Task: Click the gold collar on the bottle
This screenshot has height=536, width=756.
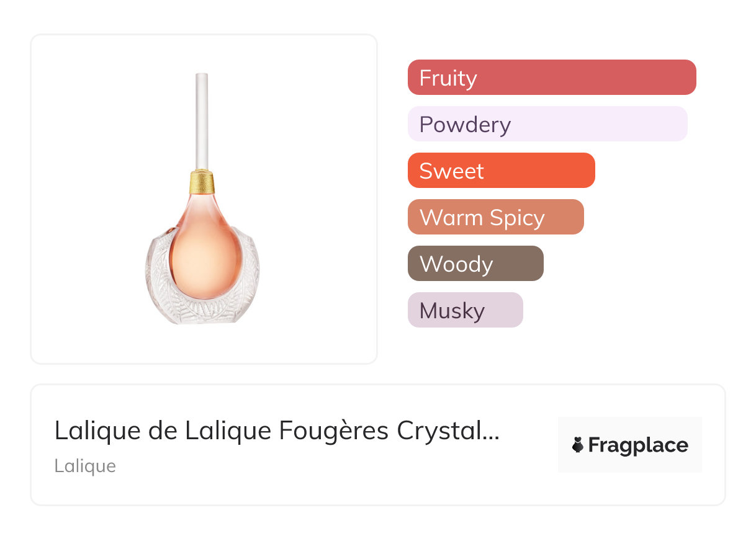Action: click(202, 181)
